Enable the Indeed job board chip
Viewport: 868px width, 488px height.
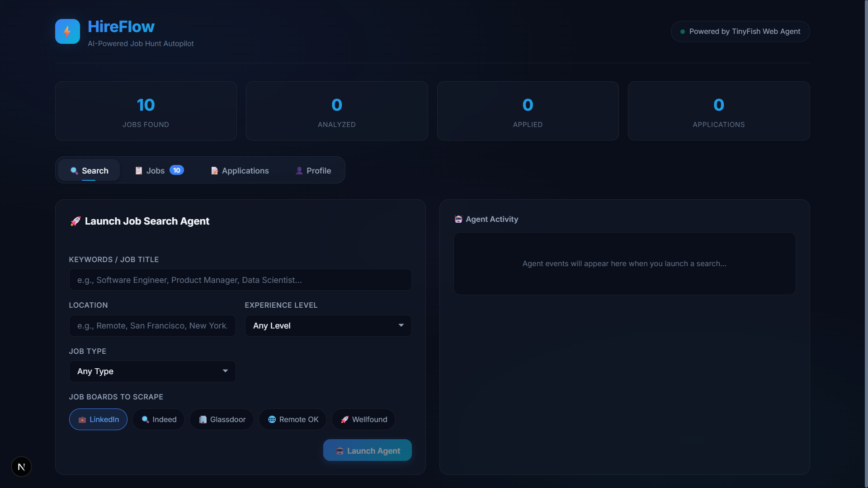tap(158, 419)
